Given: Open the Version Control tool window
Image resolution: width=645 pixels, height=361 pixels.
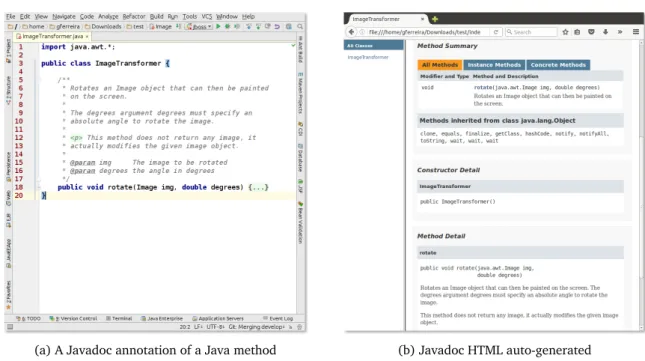Looking at the screenshot, I should [x=73, y=318].
